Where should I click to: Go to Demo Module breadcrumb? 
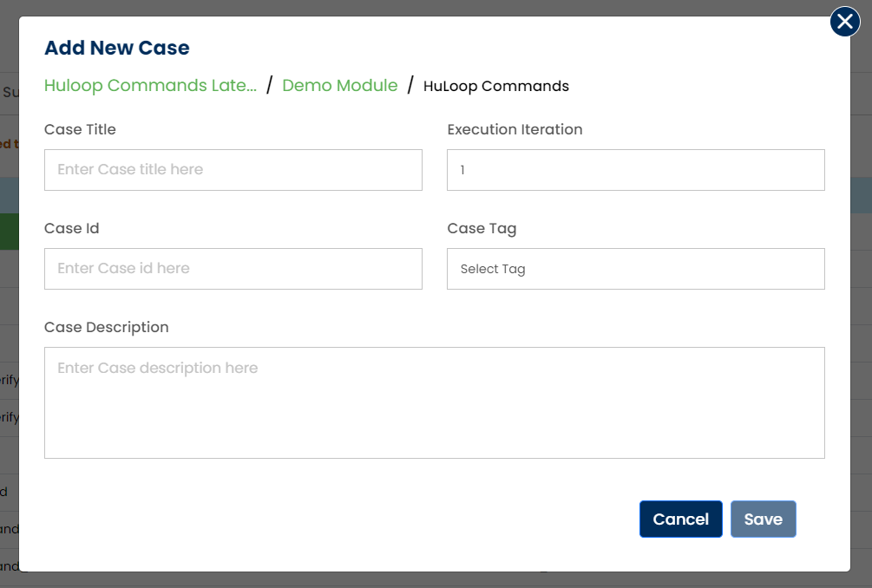[340, 86]
